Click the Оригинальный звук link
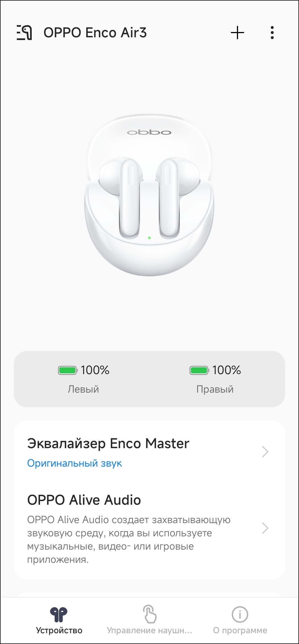 (x=74, y=463)
